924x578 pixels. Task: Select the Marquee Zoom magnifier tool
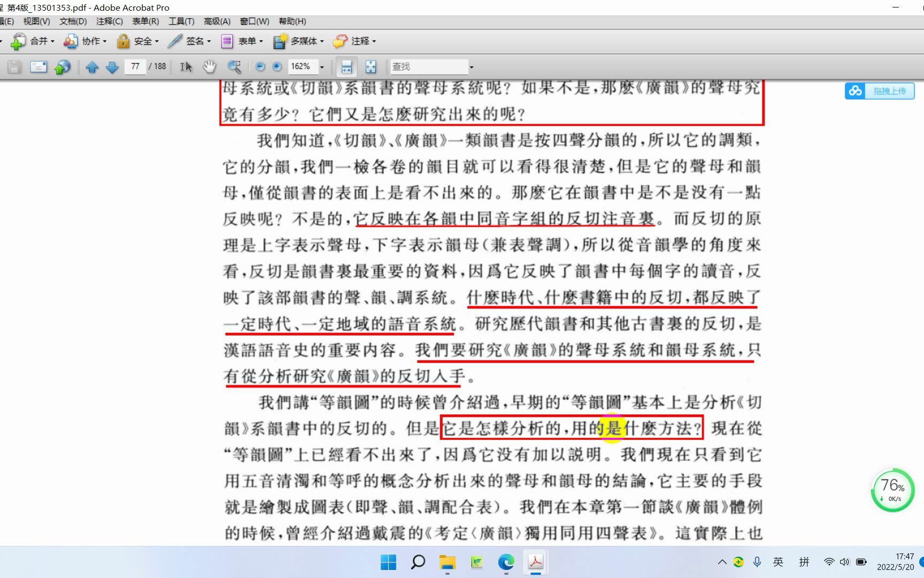coord(234,67)
